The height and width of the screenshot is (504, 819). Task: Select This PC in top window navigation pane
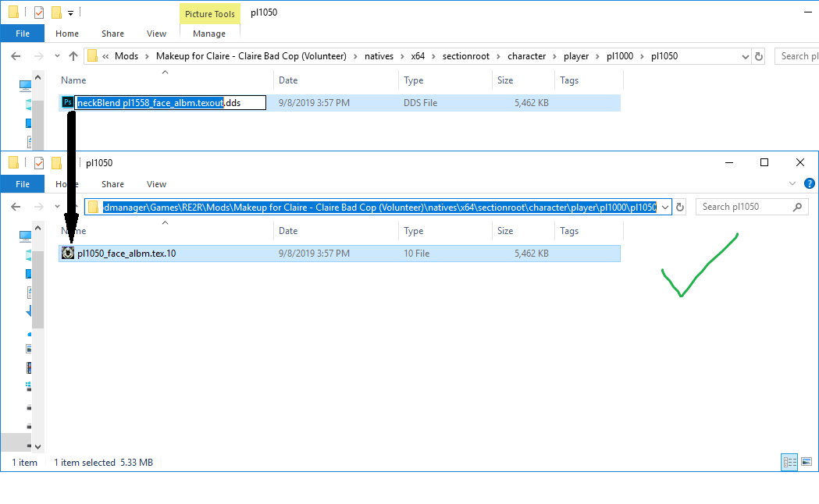25,86
